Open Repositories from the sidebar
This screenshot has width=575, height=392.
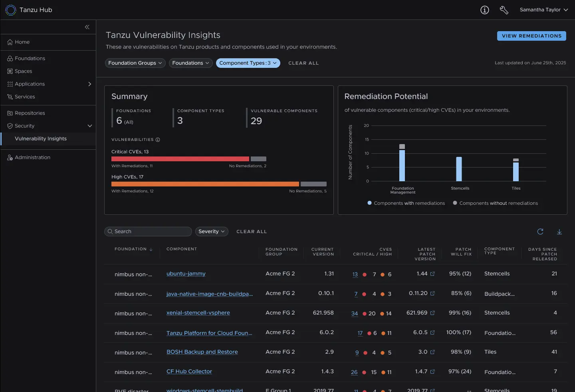(30, 113)
